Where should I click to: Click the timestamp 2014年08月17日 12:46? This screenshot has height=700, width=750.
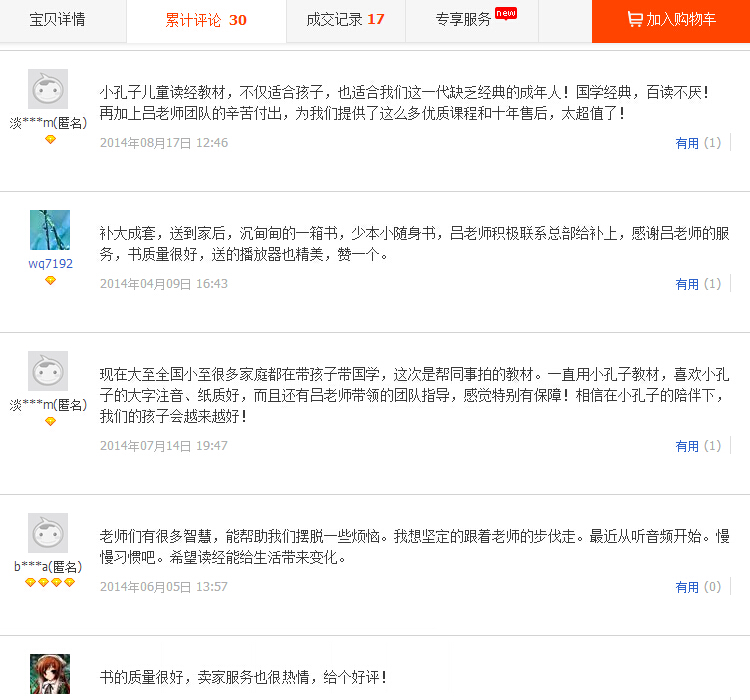164,143
